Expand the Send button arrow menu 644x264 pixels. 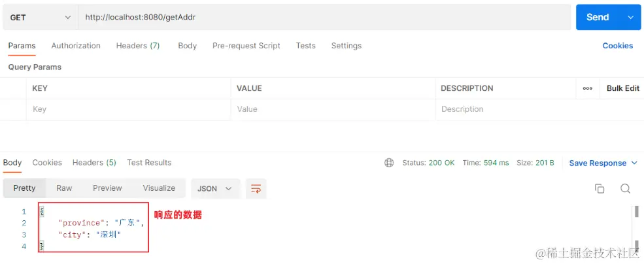[631, 17]
